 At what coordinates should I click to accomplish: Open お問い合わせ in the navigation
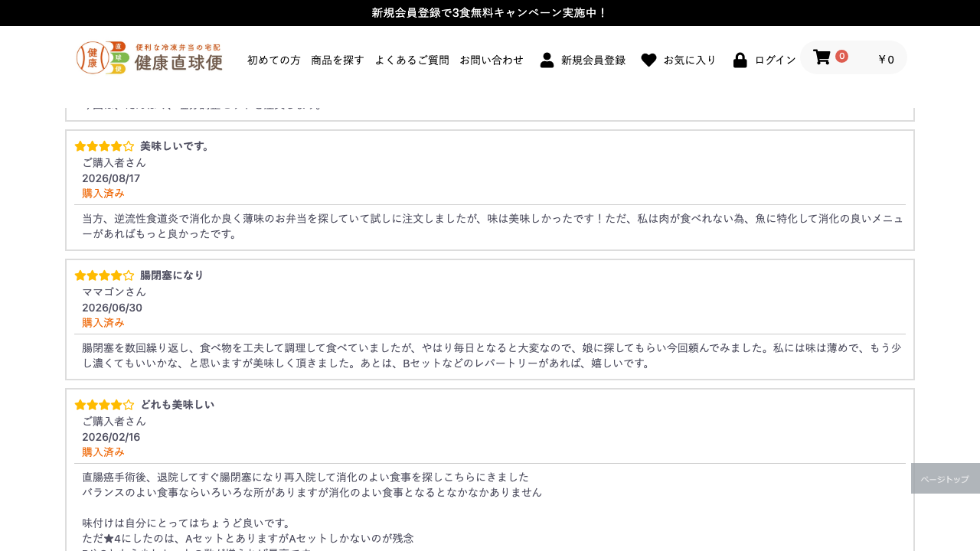(x=492, y=60)
